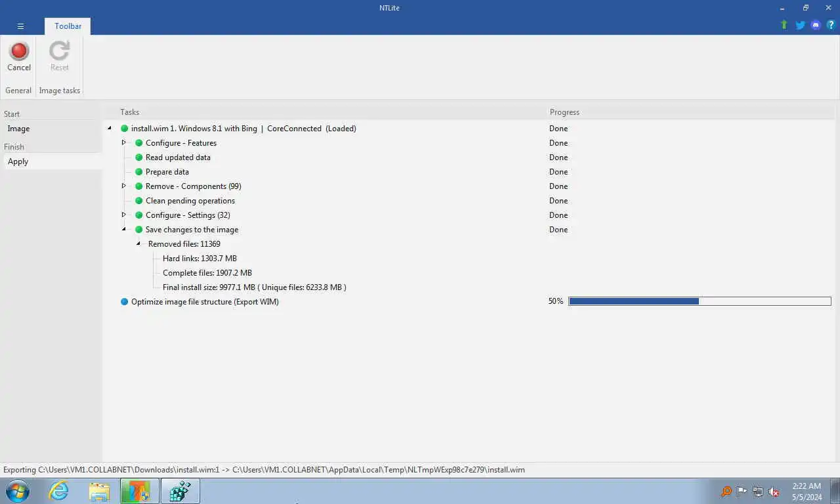Screen dimensions: 840x504
Task: Open File Explorer folder taskbar icon
Action: coord(99,491)
